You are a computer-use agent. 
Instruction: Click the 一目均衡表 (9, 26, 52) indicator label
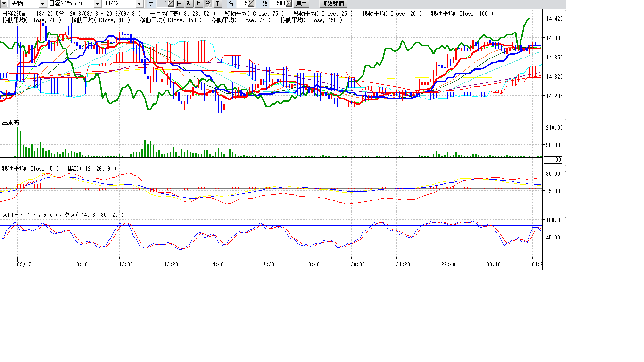(182, 14)
